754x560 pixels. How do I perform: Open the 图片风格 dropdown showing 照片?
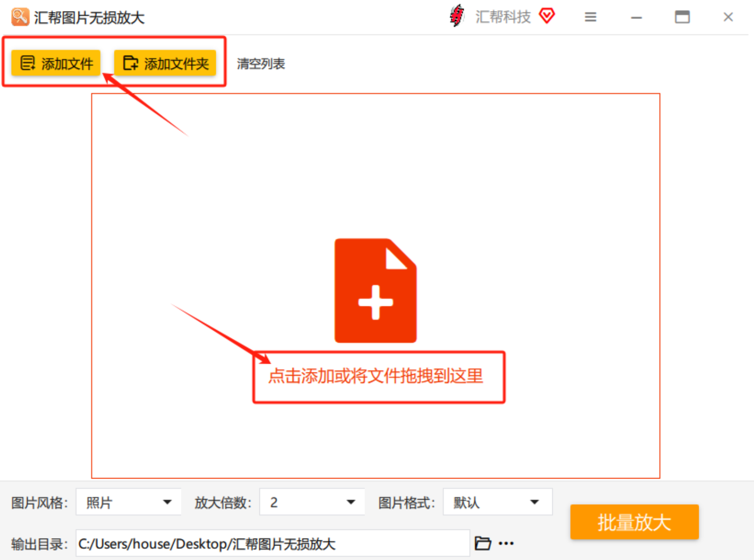[x=128, y=502]
